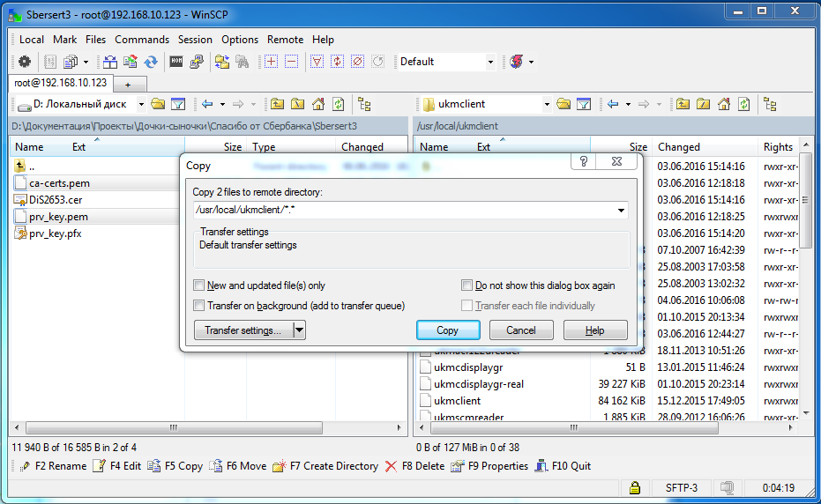Open Preferences gear icon in toolbar
The width and height of the screenshot is (821, 504).
pyautogui.click(x=24, y=62)
